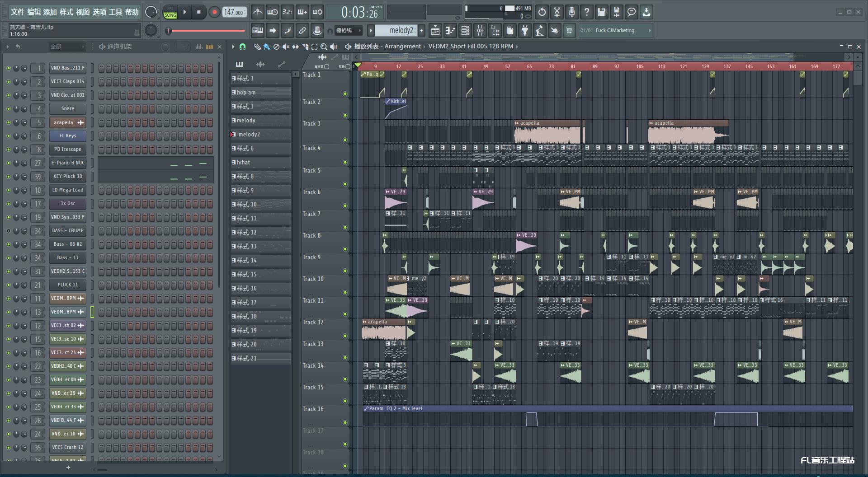Select the Slice tool in playlist toolbar

point(305,47)
